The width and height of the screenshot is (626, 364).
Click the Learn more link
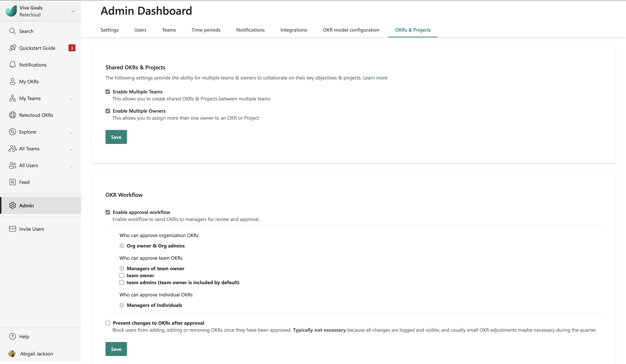pyautogui.click(x=375, y=78)
